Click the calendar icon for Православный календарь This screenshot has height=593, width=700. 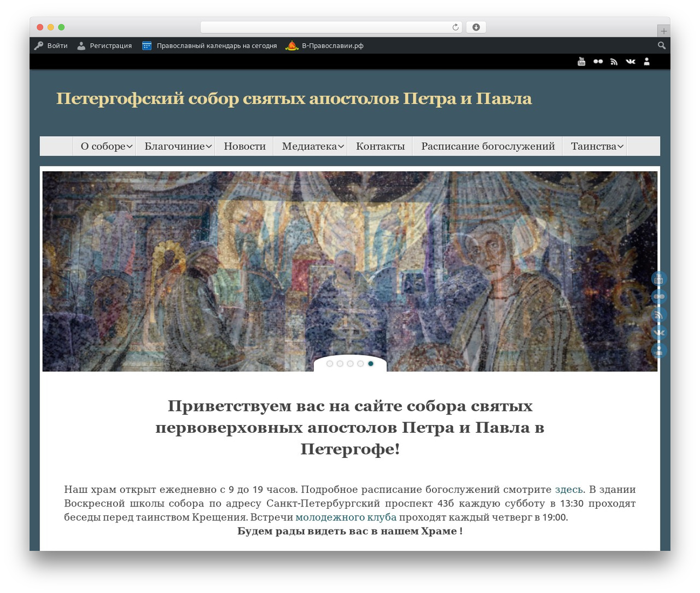147,45
